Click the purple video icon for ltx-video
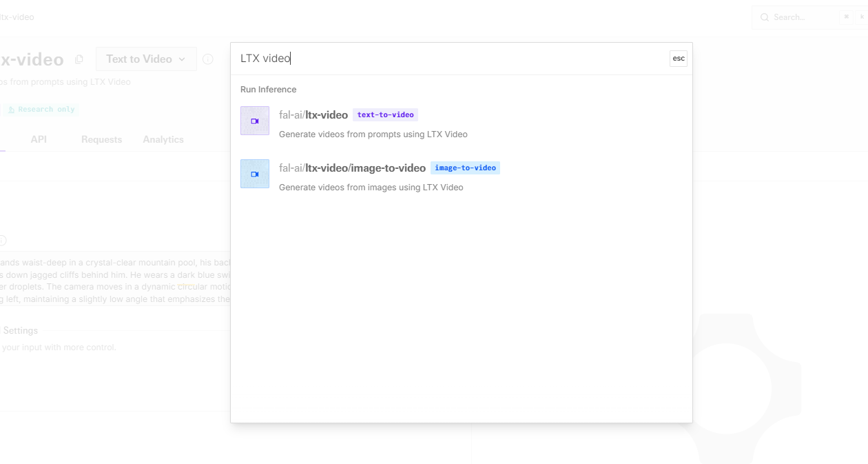868x464 pixels. pyautogui.click(x=255, y=121)
